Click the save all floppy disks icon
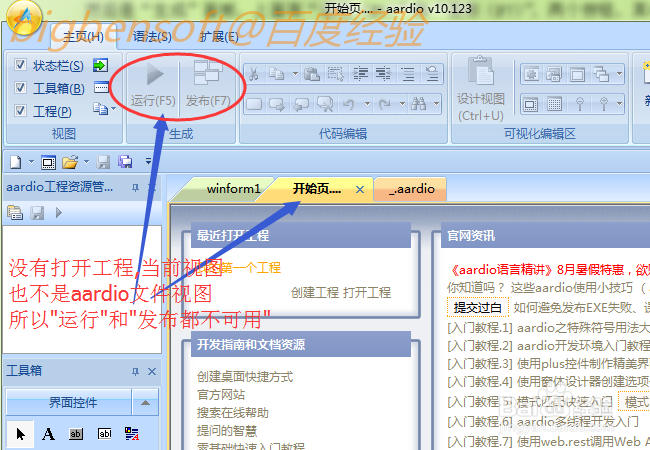 125,162
